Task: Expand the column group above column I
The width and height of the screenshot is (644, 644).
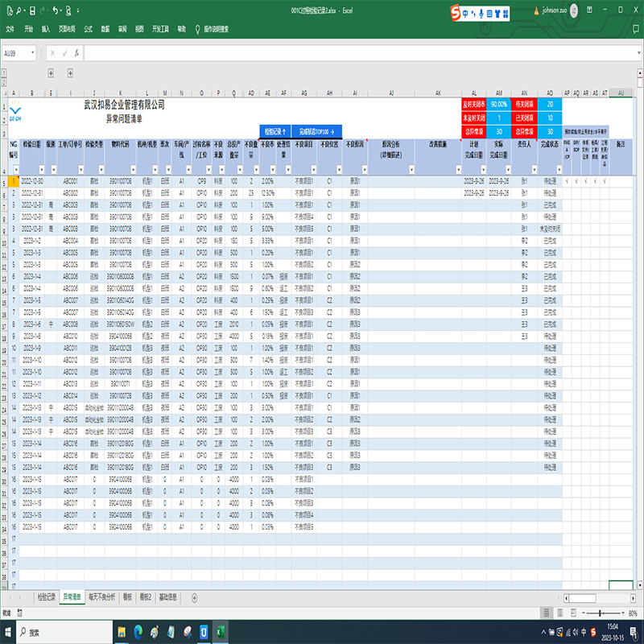Action: pos(70,73)
